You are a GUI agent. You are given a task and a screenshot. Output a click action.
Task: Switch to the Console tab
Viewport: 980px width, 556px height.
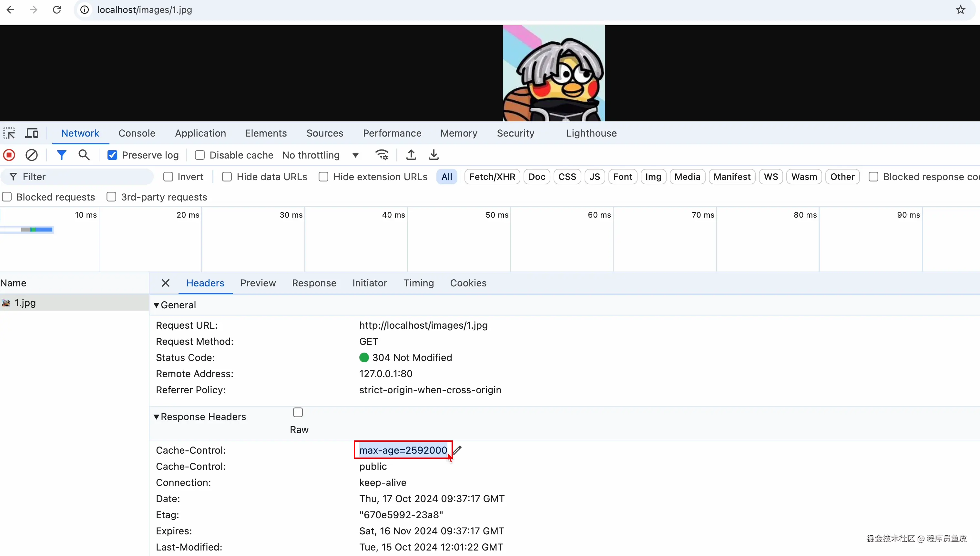[x=137, y=133]
